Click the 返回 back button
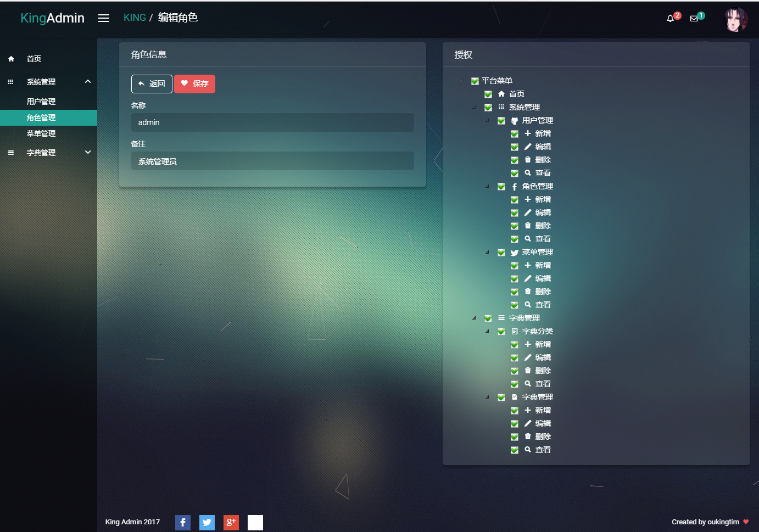Screen dimensions: 759x532 click(x=152, y=83)
